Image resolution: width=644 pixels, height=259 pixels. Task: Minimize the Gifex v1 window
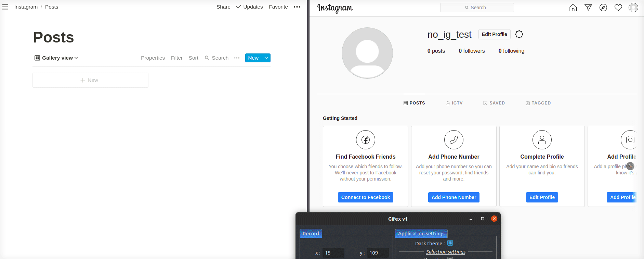[x=471, y=219]
